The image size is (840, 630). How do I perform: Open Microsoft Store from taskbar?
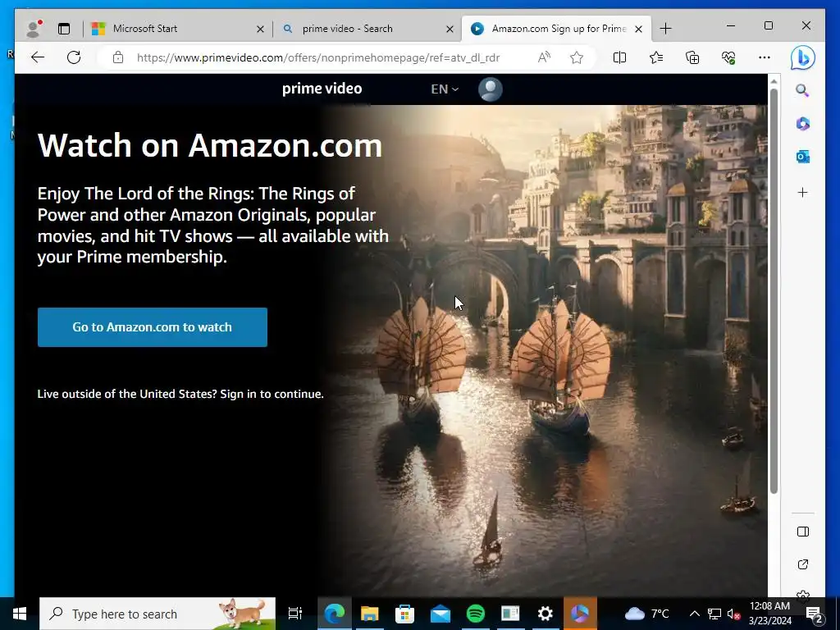(x=404, y=614)
